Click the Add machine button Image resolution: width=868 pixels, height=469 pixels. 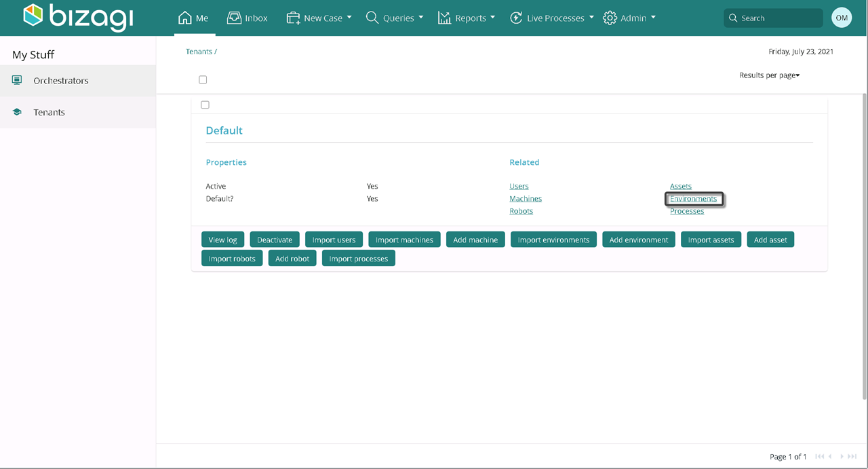475,240
